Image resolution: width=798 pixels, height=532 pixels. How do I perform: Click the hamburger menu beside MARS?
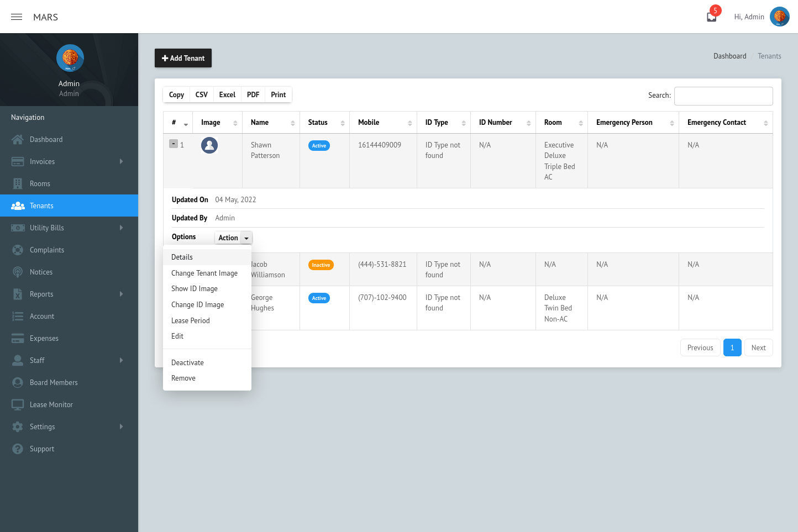click(16, 17)
